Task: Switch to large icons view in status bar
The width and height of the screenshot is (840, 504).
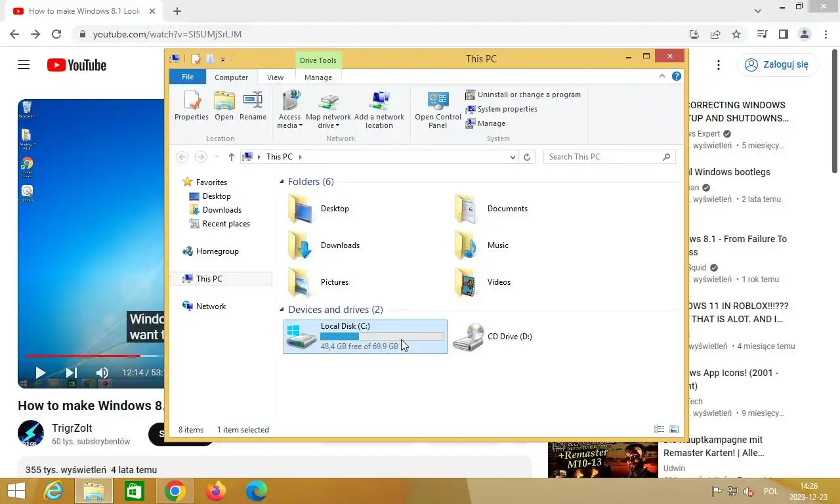Action: click(674, 429)
